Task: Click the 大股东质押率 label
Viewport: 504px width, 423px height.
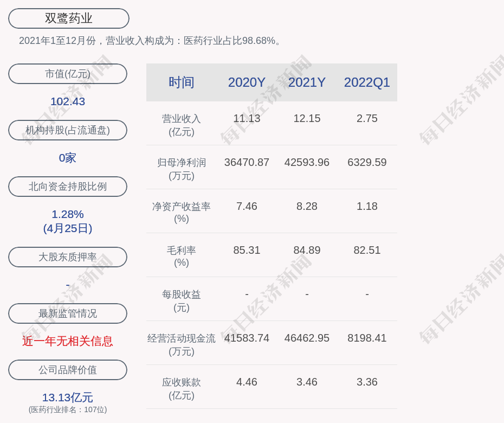Action: point(68,257)
